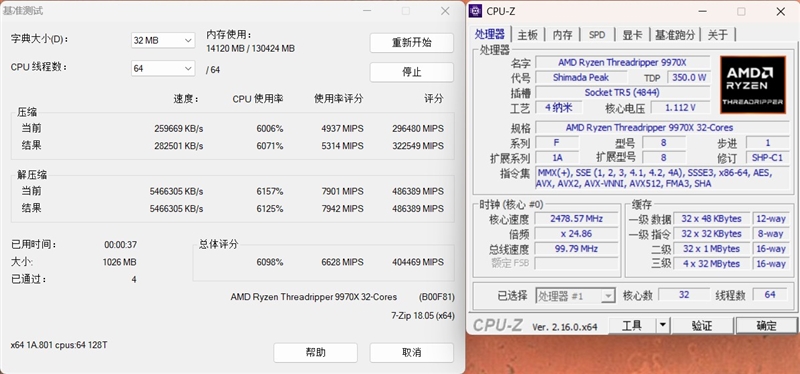Close the CPU-Z window
This screenshot has width=800, height=374.
780,11
